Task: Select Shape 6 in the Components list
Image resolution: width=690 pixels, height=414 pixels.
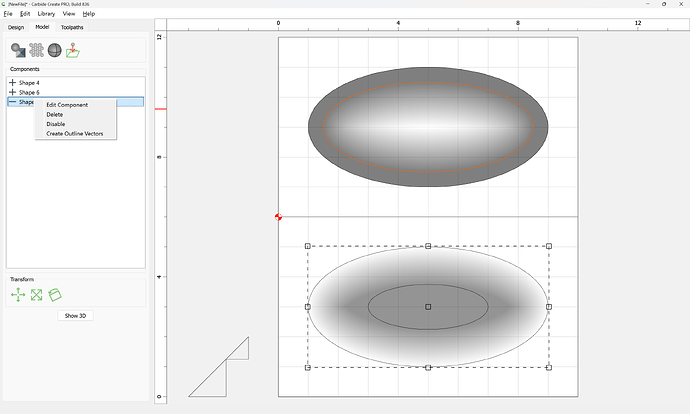Action: [30, 92]
